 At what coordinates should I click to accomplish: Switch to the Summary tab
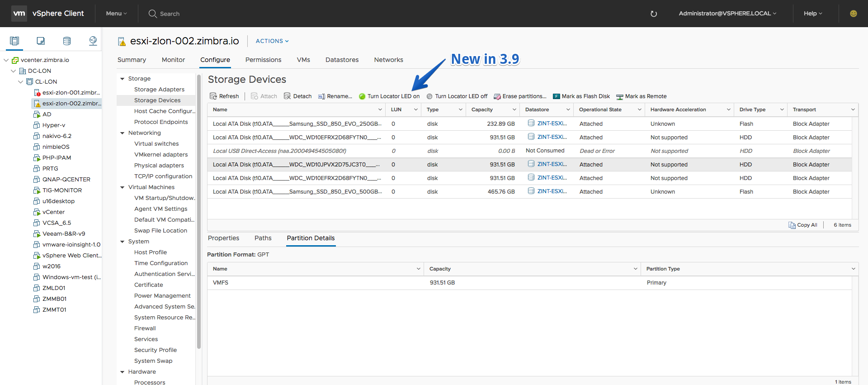pyautogui.click(x=132, y=60)
